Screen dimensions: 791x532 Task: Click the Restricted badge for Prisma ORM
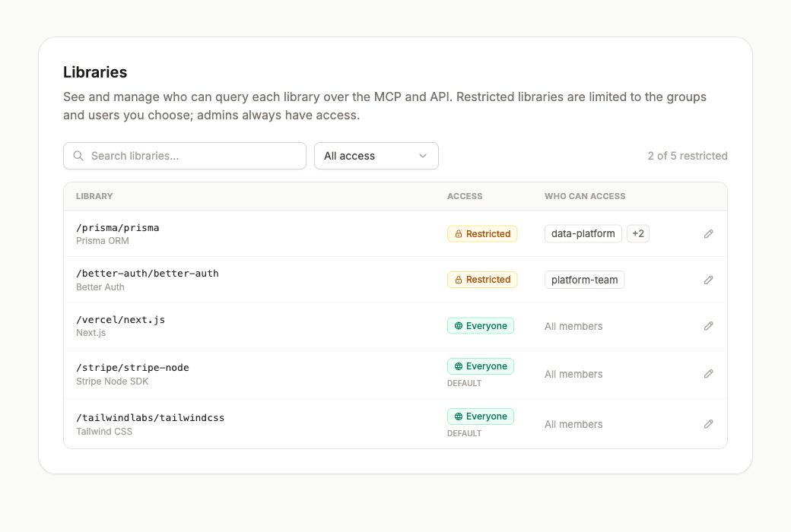click(x=482, y=234)
